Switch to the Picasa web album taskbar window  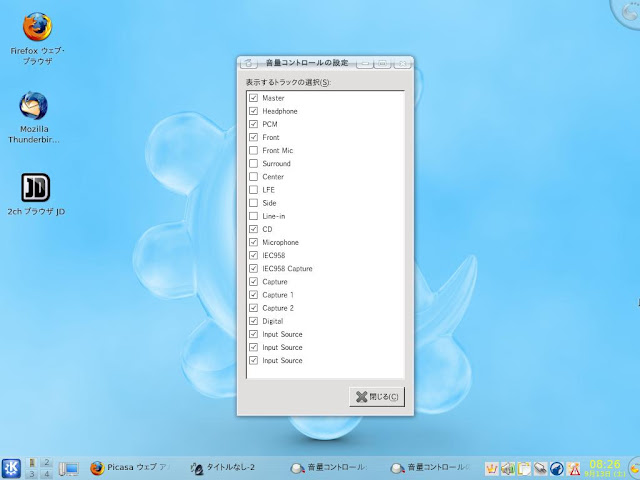pos(130,468)
